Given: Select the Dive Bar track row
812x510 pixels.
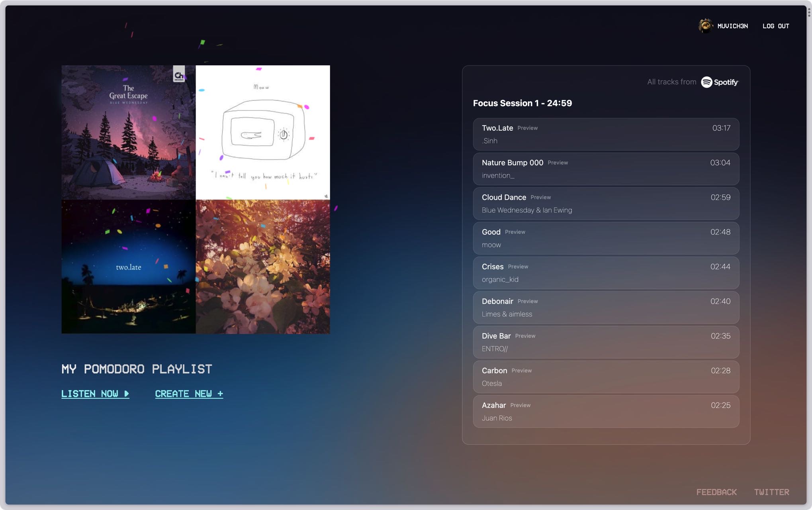Looking at the screenshot, I should click(x=606, y=342).
